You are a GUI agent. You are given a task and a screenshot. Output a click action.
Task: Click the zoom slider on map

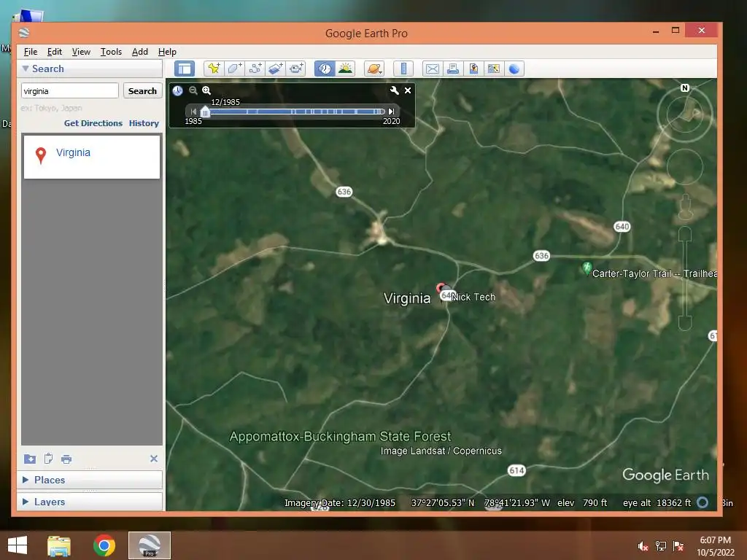point(685,279)
